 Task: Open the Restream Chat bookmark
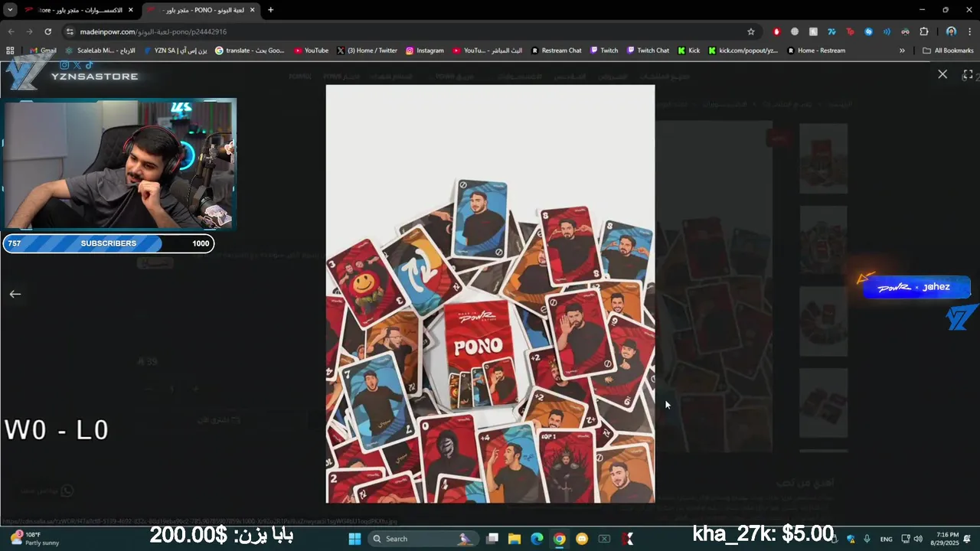[556, 51]
